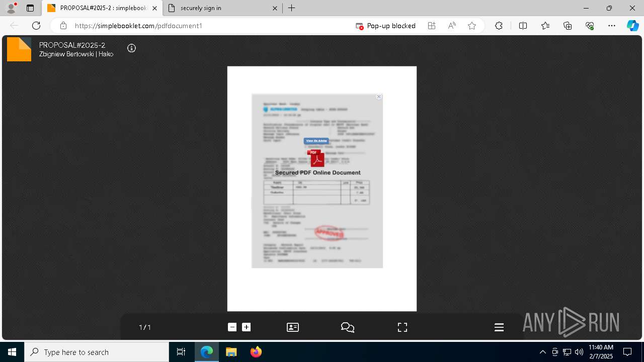
Task: Click the 1 / 1 page indicator
Action: click(x=145, y=327)
